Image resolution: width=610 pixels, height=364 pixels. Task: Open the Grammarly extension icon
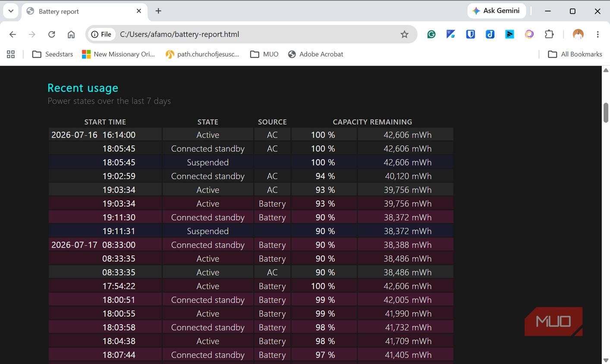(431, 35)
